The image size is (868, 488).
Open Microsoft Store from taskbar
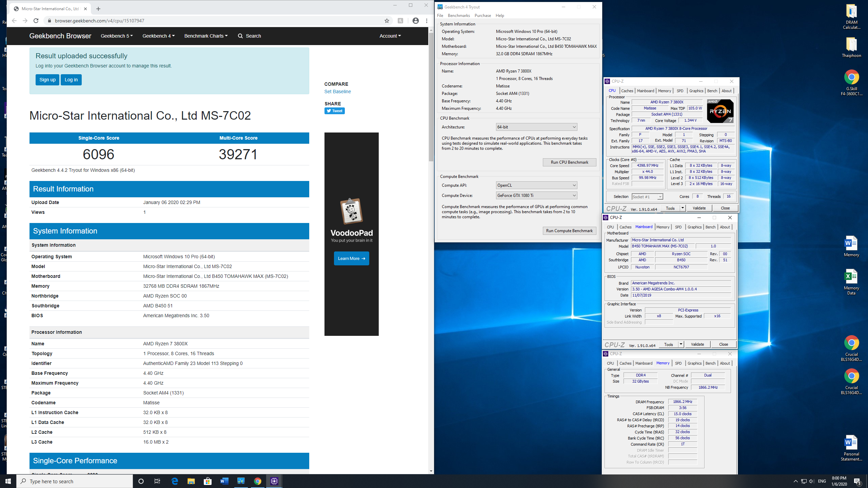tap(208, 481)
